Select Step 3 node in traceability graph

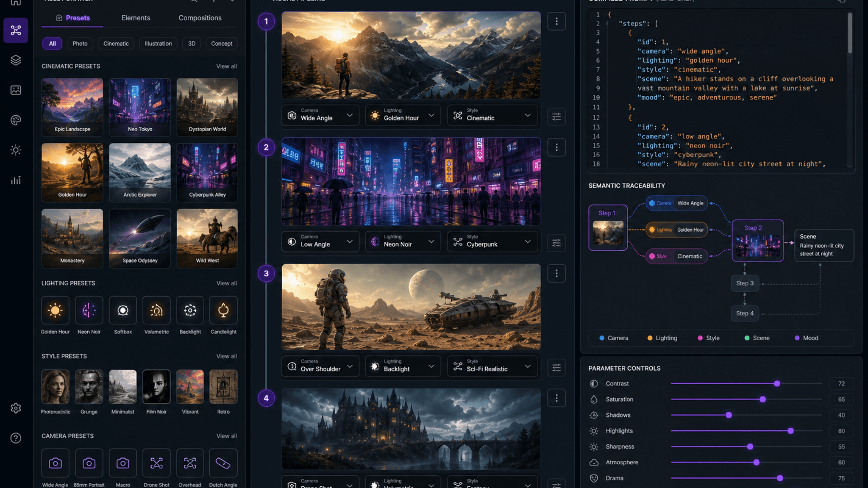tap(745, 283)
